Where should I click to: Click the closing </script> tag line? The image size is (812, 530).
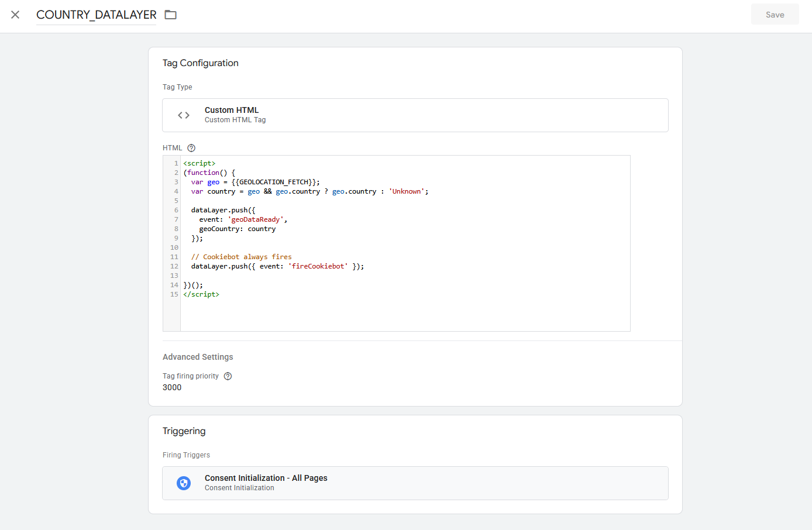201,294
